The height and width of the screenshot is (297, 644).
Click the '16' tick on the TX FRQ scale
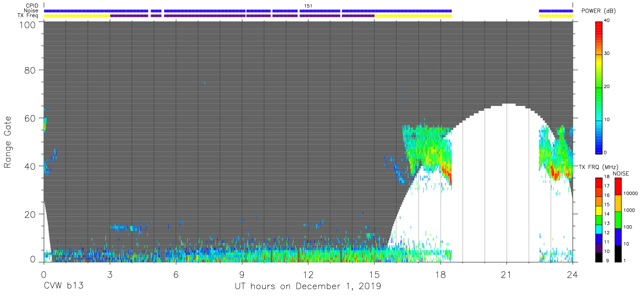pyautogui.click(x=607, y=195)
